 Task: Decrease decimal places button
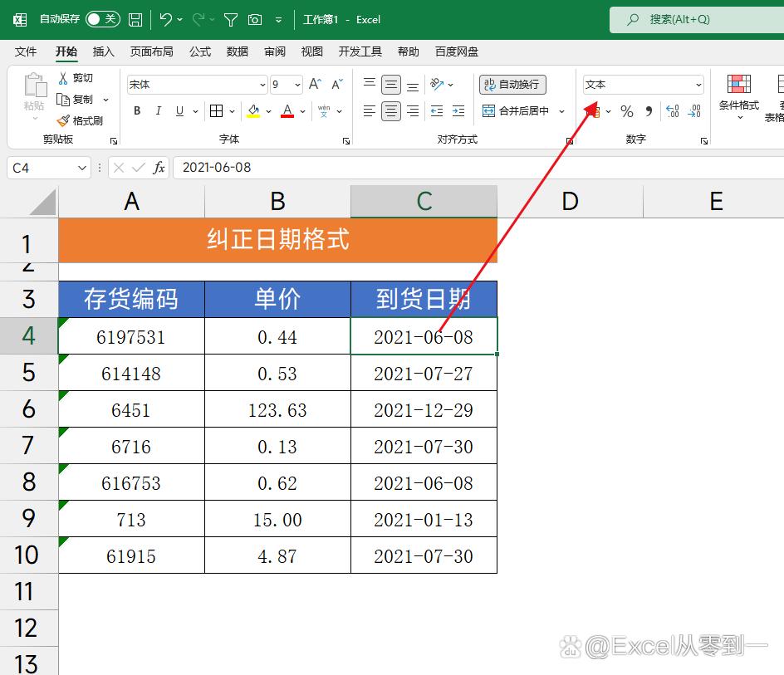pyautogui.click(x=694, y=111)
